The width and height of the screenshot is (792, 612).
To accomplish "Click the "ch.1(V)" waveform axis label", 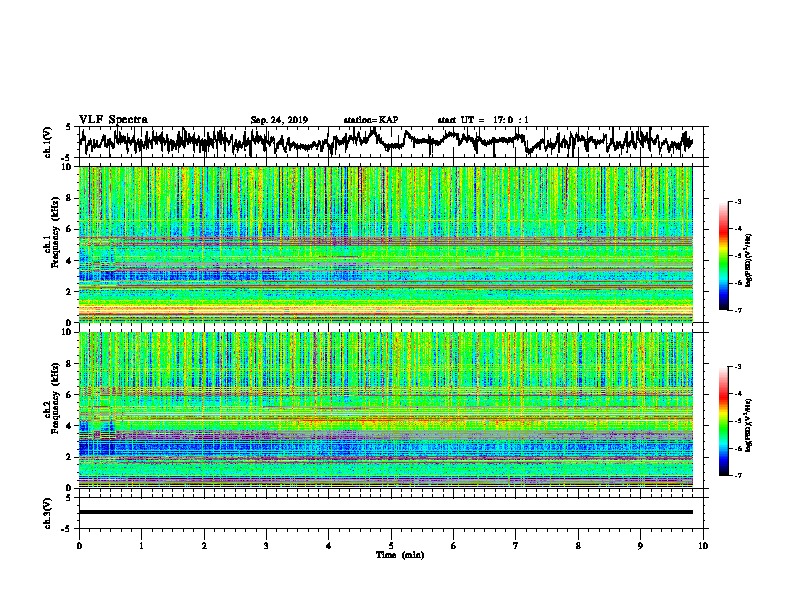I will coord(48,142).
